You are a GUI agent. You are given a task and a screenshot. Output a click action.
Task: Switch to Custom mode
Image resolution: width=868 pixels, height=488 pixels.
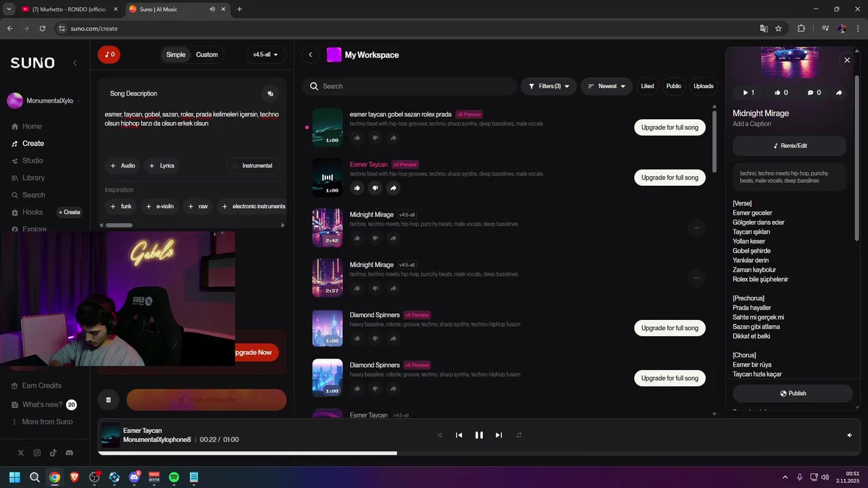[x=207, y=55]
